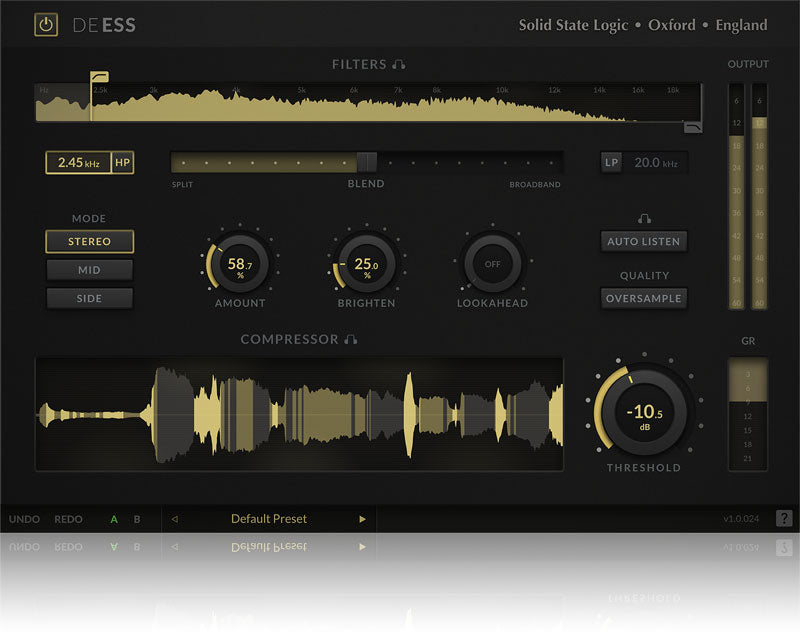Toggle the DeEss power bypass button

coord(46,24)
